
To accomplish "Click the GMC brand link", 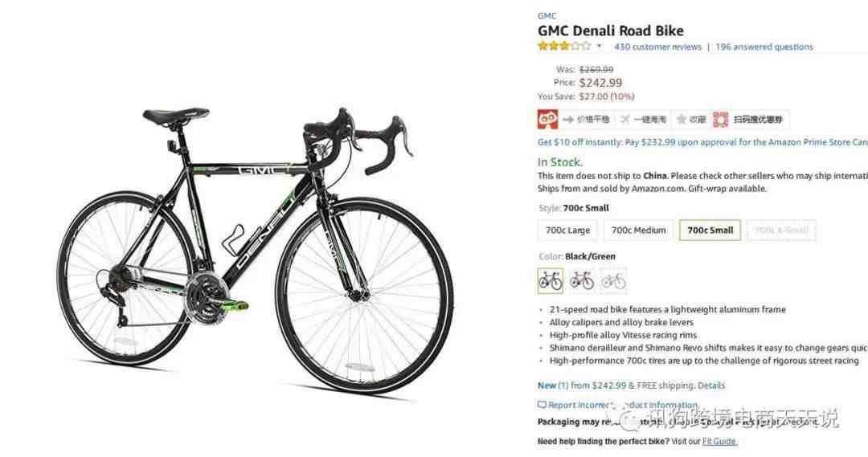I will tap(547, 16).
